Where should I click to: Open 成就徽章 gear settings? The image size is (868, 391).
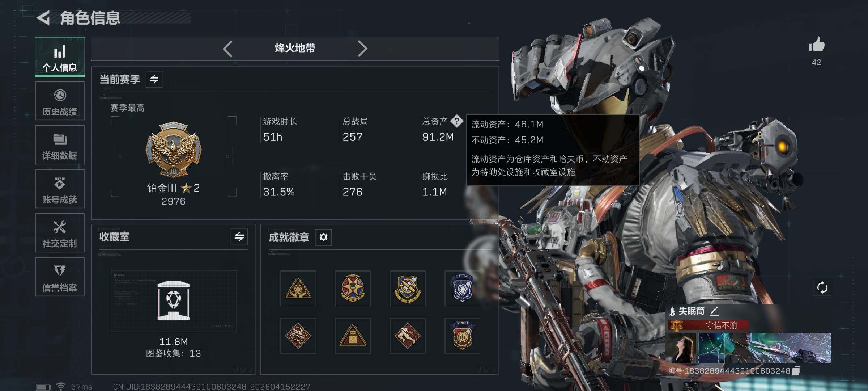[x=323, y=237]
